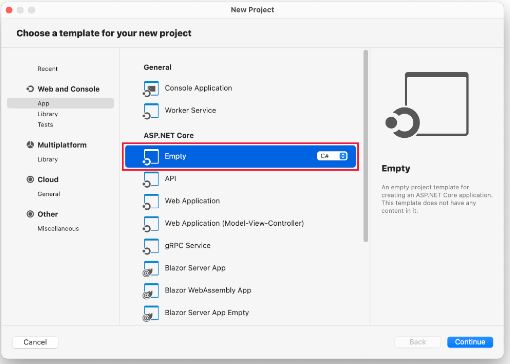Image resolution: width=510 pixels, height=364 pixels.
Task: Click the large Empty project preview image
Action: point(427,105)
